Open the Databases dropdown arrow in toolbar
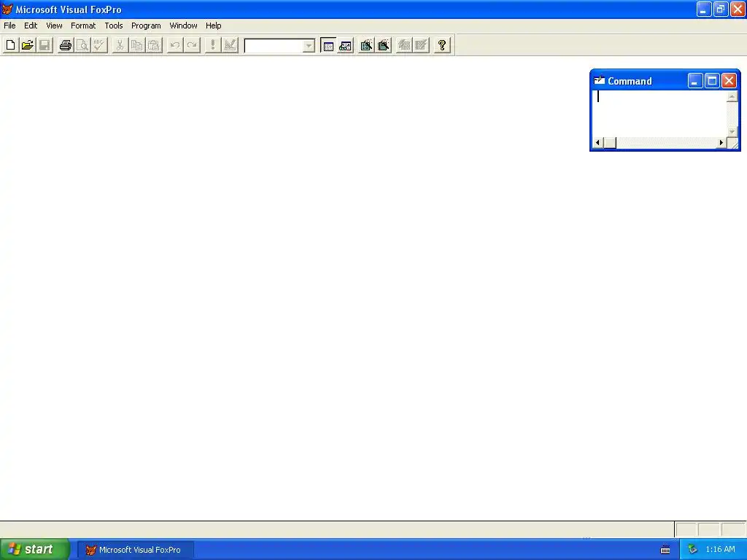This screenshot has width=747, height=560. [x=309, y=46]
